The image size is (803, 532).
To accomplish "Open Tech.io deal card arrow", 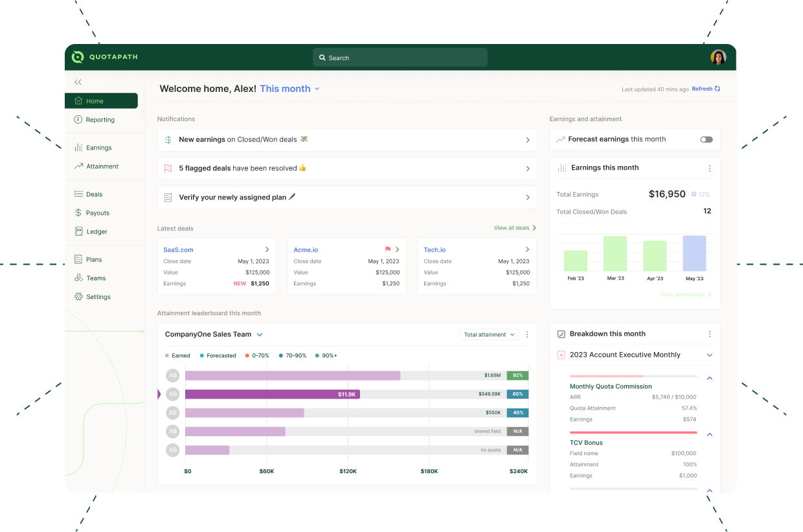I will tap(527, 250).
